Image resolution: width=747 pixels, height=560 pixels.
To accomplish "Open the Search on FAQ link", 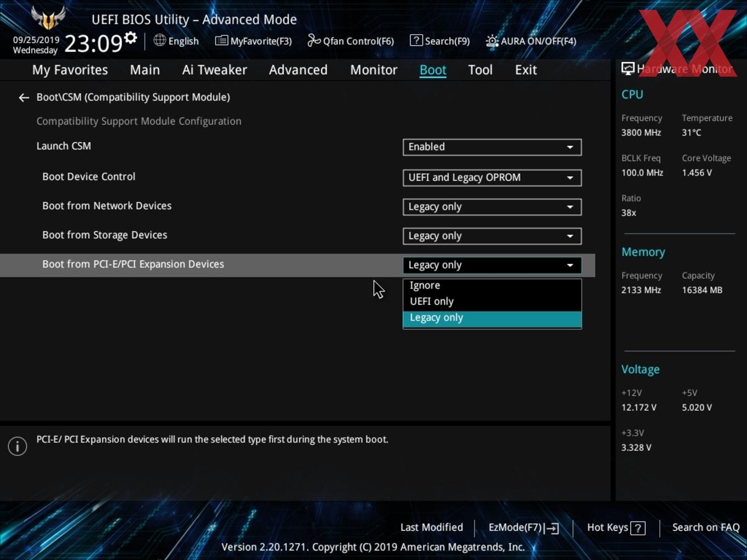I will tap(706, 528).
